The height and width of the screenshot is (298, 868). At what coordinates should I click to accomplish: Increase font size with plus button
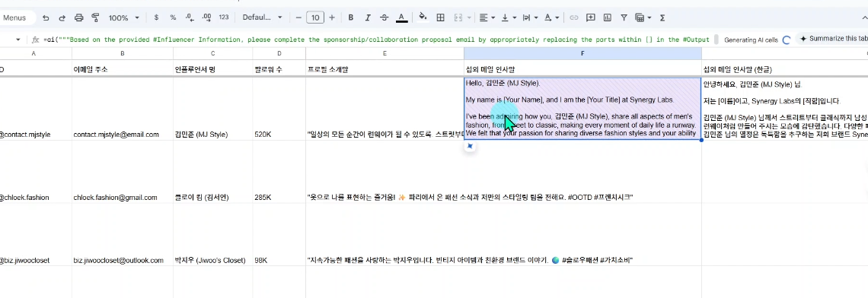(x=331, y=17)
